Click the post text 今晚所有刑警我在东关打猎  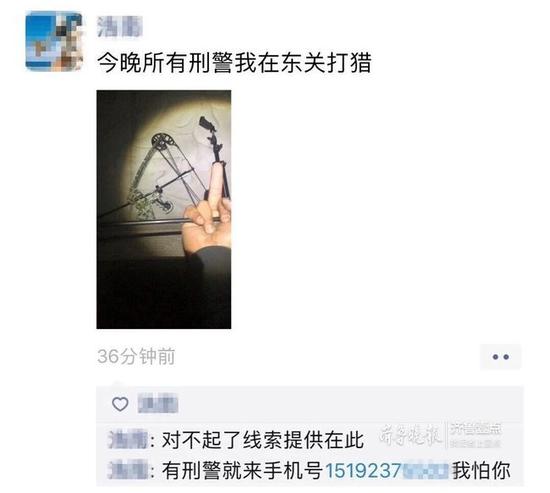(234, 63)
